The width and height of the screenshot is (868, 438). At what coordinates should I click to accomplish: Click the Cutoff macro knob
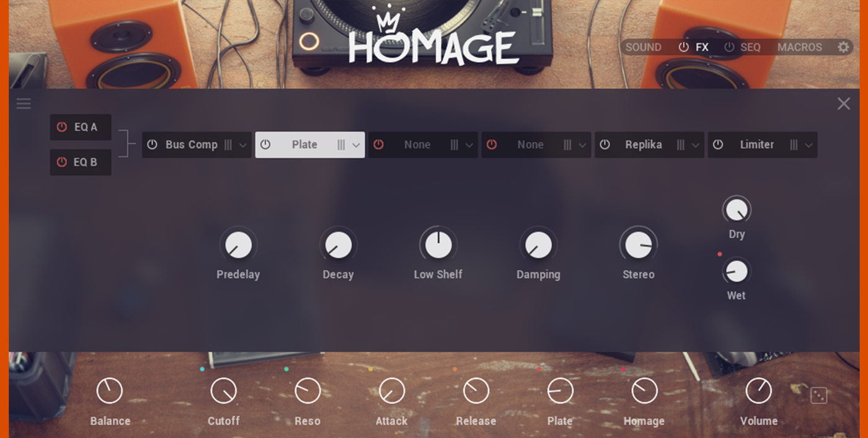tap(223, 391)
